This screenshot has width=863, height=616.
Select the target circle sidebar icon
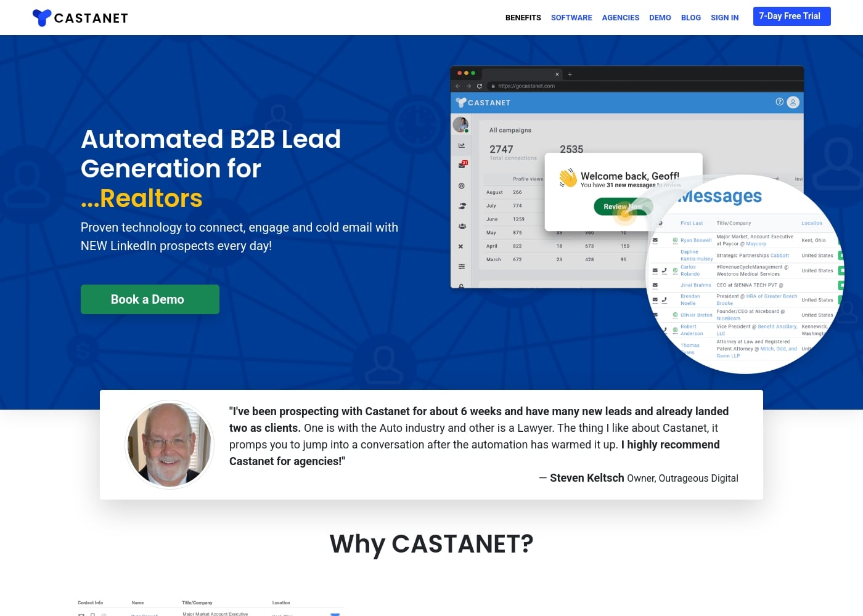click(462, 185)
